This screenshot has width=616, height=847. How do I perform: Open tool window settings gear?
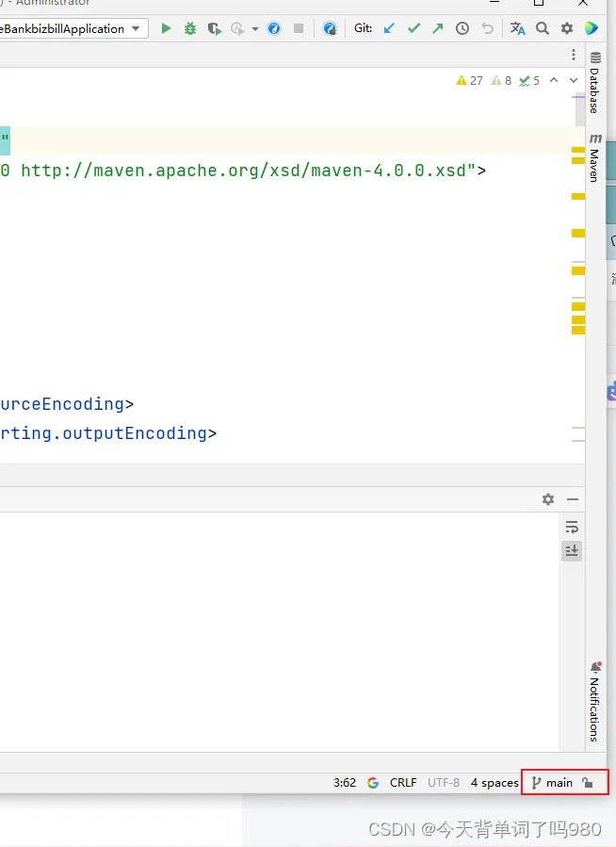click(548, 499)
